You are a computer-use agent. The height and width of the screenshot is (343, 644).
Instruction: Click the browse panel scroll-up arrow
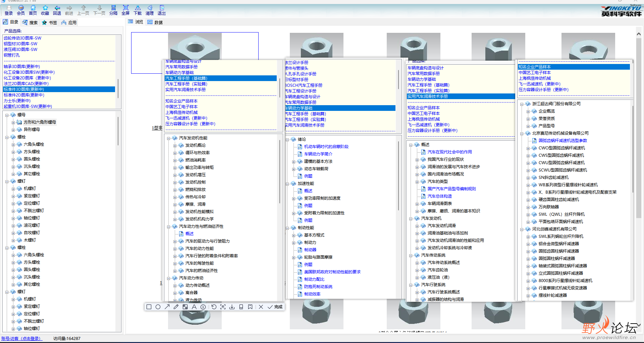(x=639, y=34)
